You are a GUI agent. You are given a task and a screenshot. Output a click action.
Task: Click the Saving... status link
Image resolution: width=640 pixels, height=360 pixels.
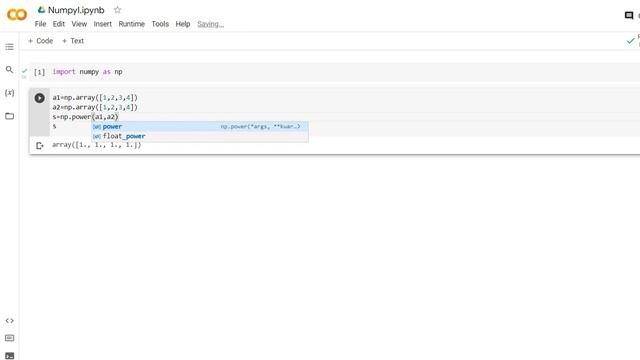pos(211,24)
